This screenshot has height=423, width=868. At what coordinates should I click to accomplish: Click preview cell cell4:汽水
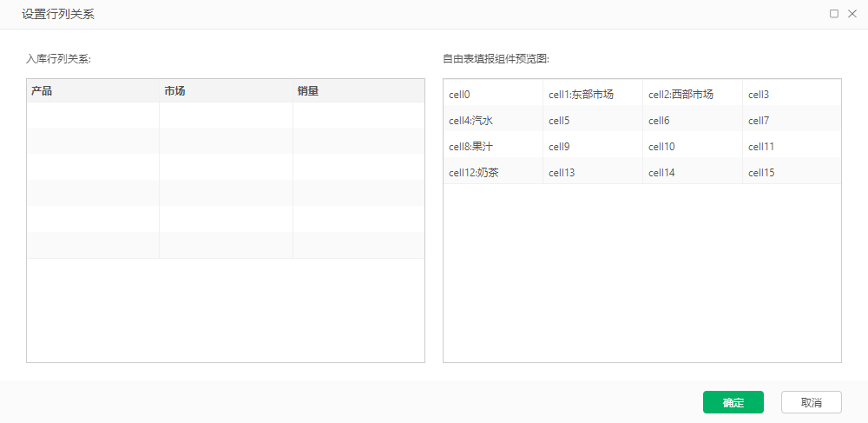click(493, 120)
